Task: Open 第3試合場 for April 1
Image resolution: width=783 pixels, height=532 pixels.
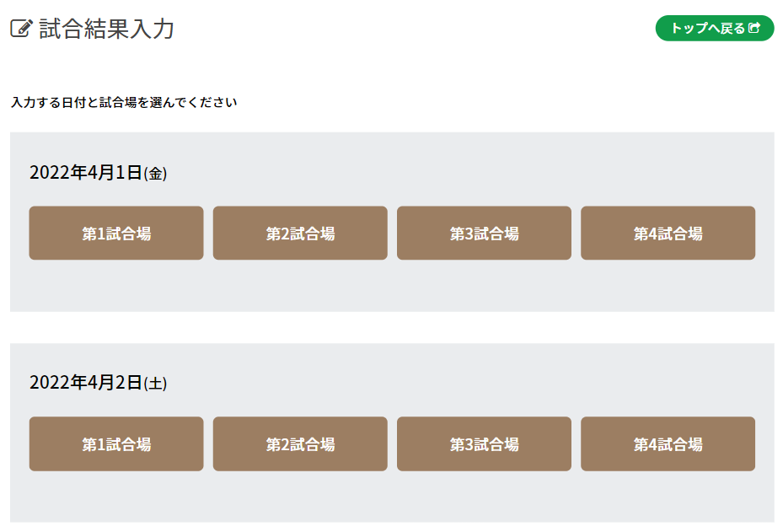Action: 484,234
